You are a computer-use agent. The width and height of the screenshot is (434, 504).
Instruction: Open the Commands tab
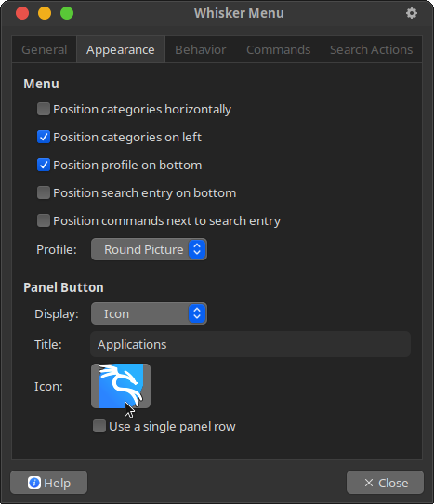[279, 49]
